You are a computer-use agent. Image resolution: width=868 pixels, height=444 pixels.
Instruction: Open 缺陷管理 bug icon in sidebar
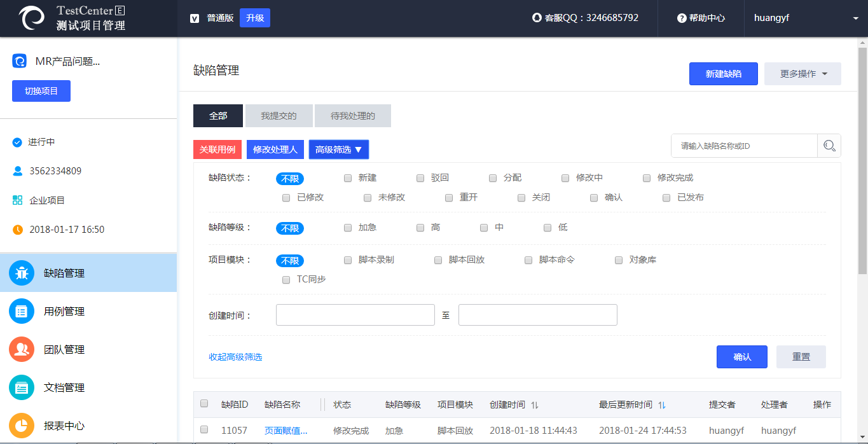point(22,273)
